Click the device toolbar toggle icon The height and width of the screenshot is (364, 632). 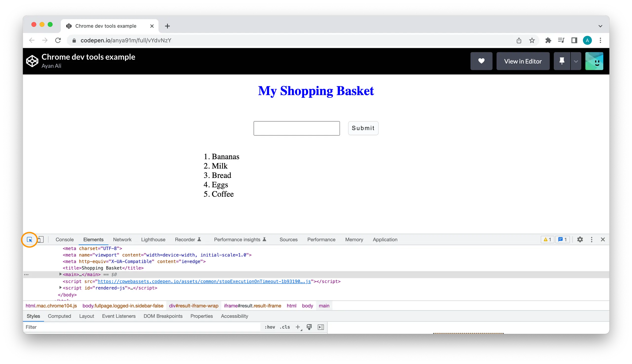point(41,239)
